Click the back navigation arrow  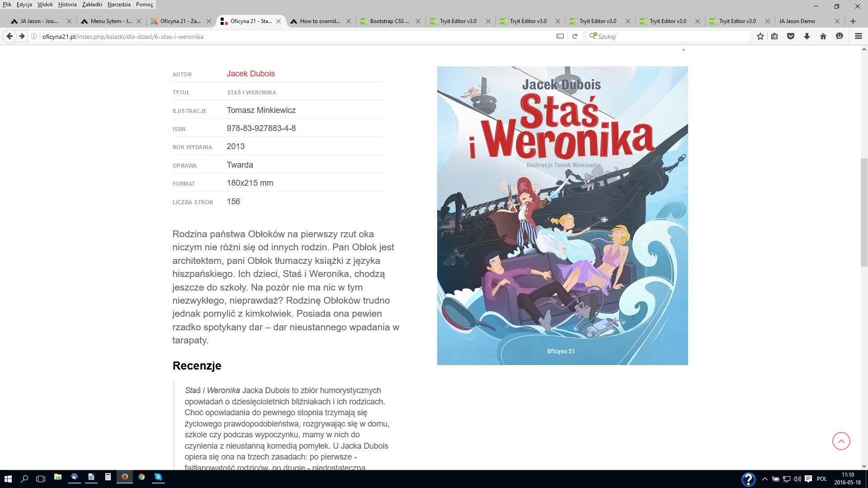(x=9, y=37)
